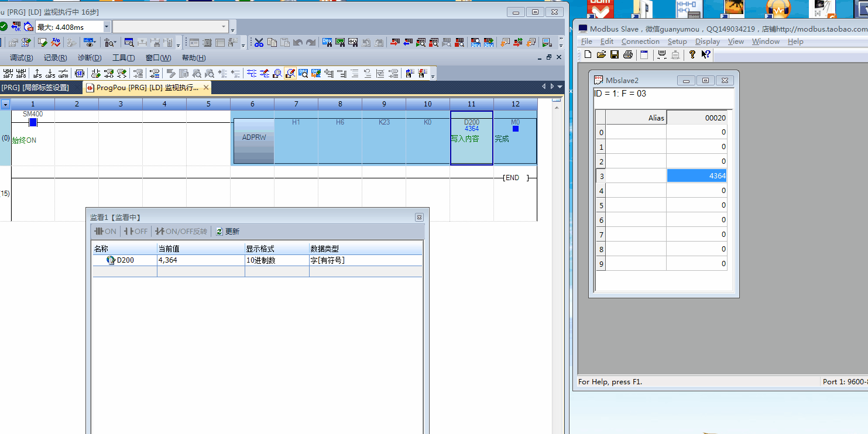Open the 最大: 4.408ms dropdown

[x=107, y=27]
